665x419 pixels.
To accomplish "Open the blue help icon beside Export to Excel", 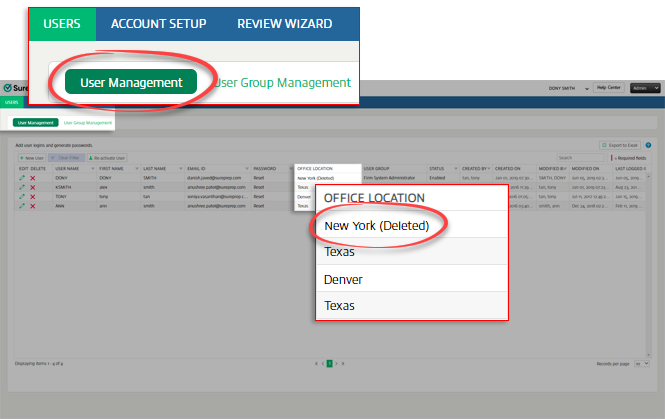I will click(648, 145).
